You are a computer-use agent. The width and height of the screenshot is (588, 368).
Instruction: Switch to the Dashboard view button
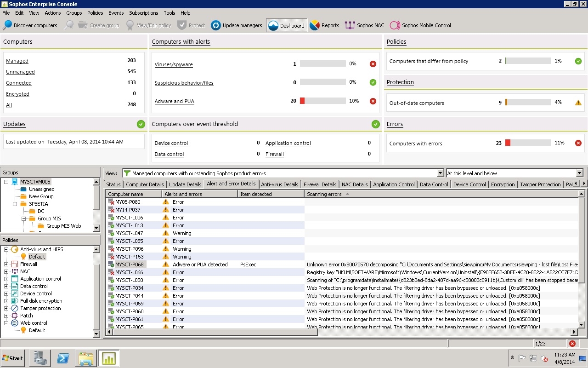pos(286,25)
